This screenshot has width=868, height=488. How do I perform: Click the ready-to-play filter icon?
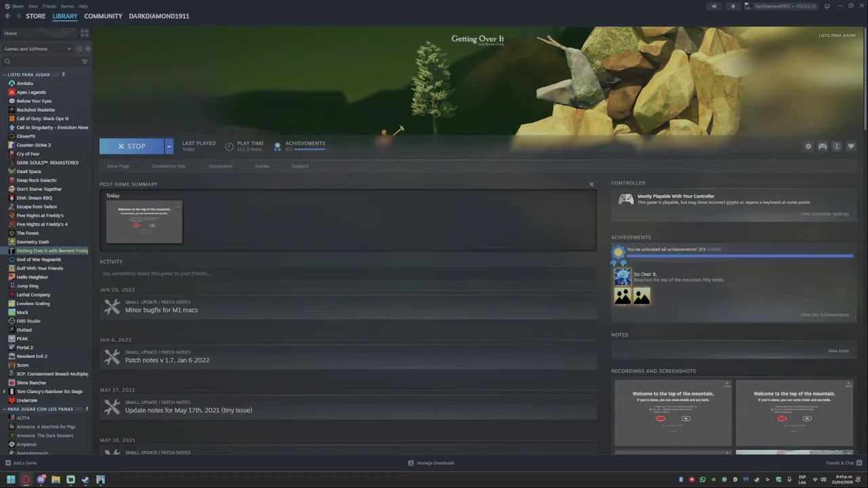87,49
